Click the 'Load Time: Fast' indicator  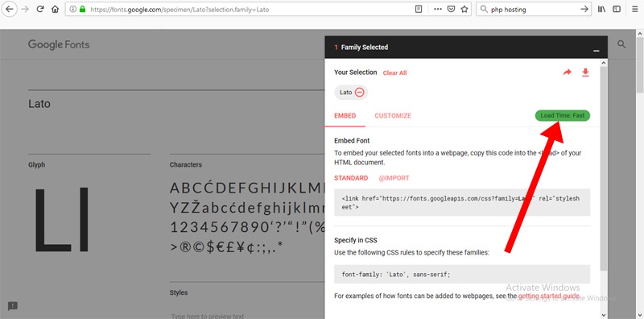(x=562, y=115)
